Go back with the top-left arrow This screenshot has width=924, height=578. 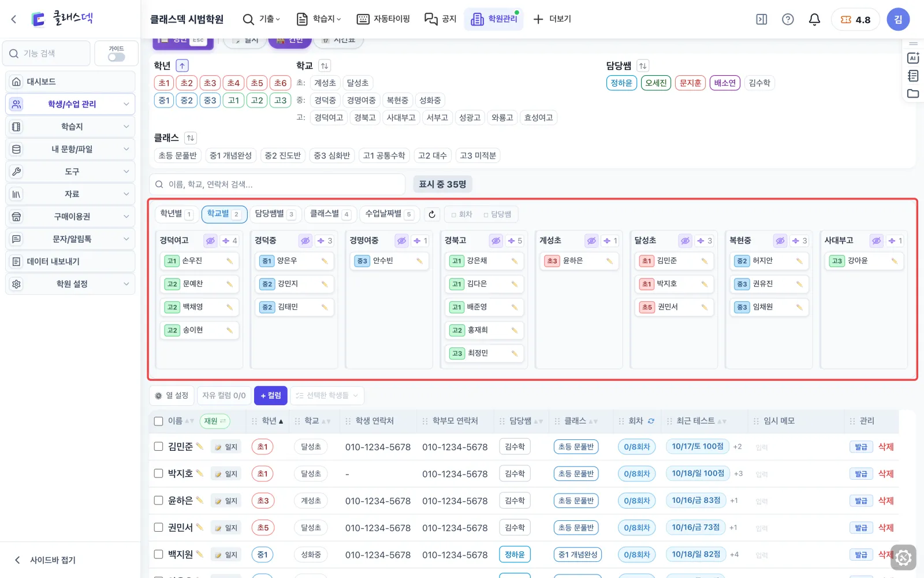pyautogui.click(x=14, y=19)
